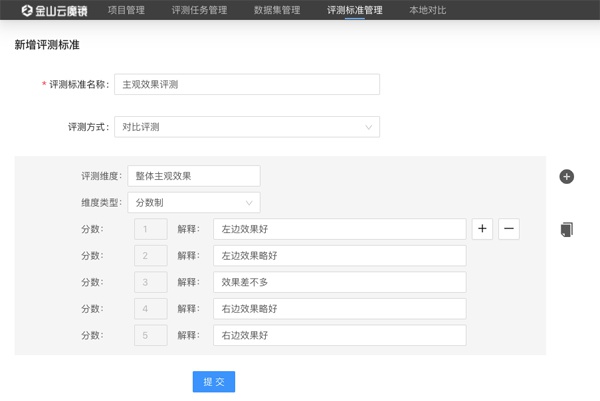600x401 pixels.
Task: Click the score box showing 1
Action: (x=150, y=229)
